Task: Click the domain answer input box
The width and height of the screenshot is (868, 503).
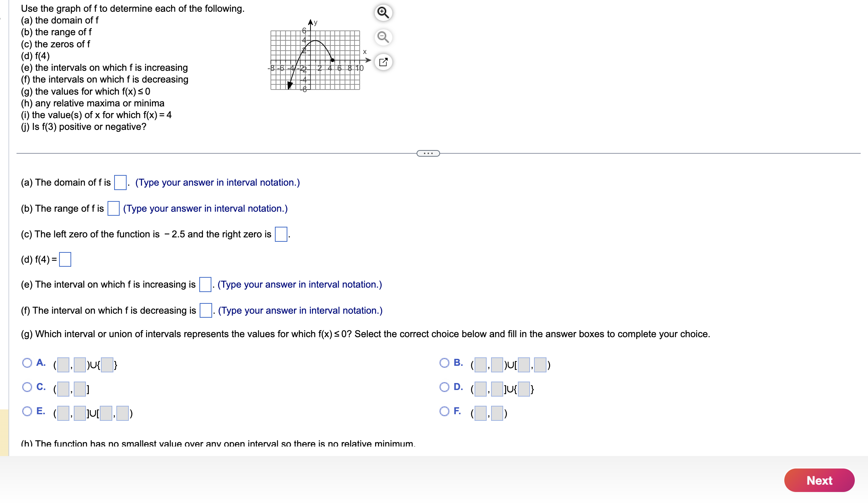Action: pos(120,182)
